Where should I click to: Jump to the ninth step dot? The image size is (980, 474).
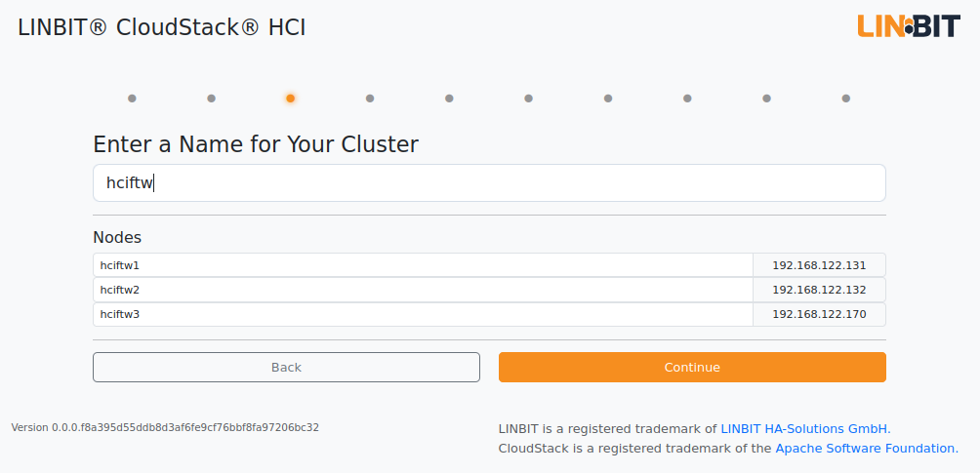coord(767,99)
